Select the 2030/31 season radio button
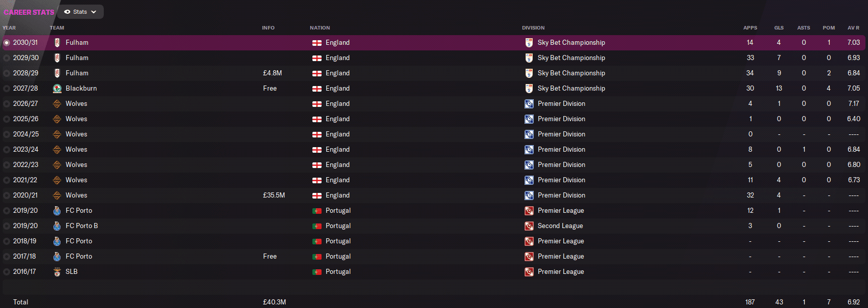Viewport: 868px width, 308px height. 7,43
